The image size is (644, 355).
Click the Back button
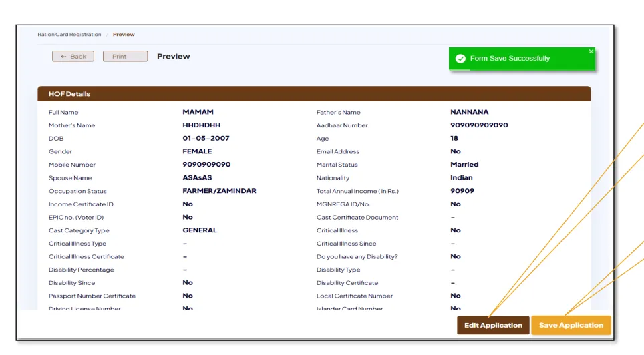73,56
